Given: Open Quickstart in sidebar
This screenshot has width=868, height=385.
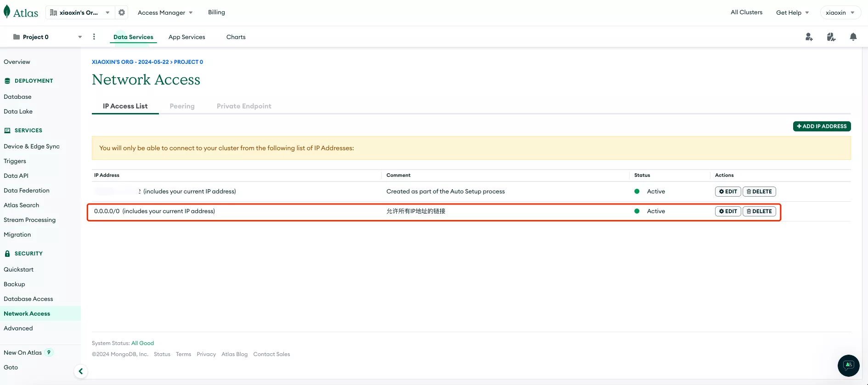Looking at the screenshot, I should tap(18, 270).
